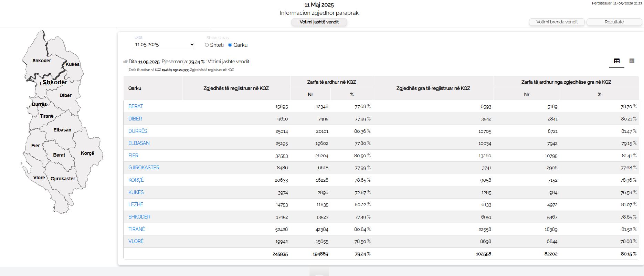Viewport: 644px width, 276px height.
Task: Open the BERAT county link
Action: (x=136, y=106)
